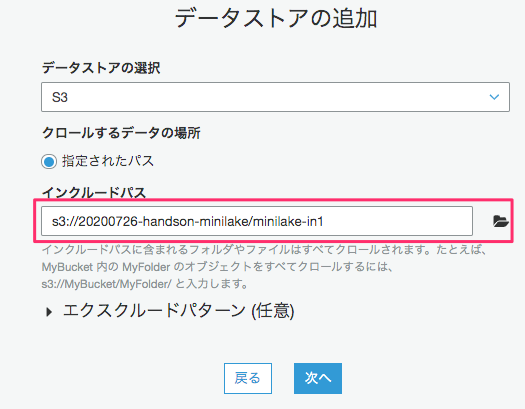Click the S3 text in the data store combo box

(x=60, y=97)
